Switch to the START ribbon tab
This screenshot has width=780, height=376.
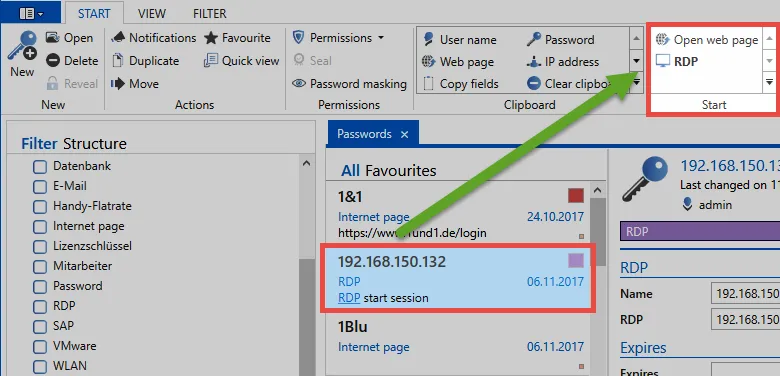coord(94,13)
